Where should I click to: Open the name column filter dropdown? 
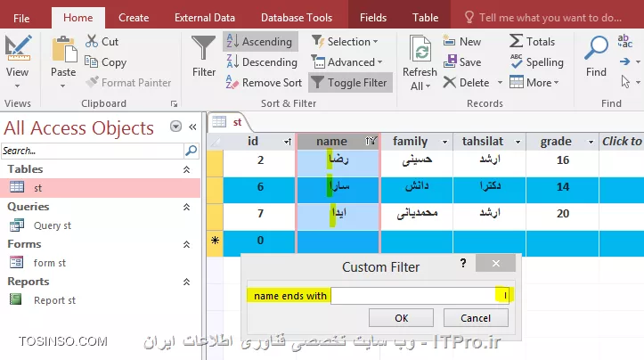pyautogui.click(x=371, y=142)
